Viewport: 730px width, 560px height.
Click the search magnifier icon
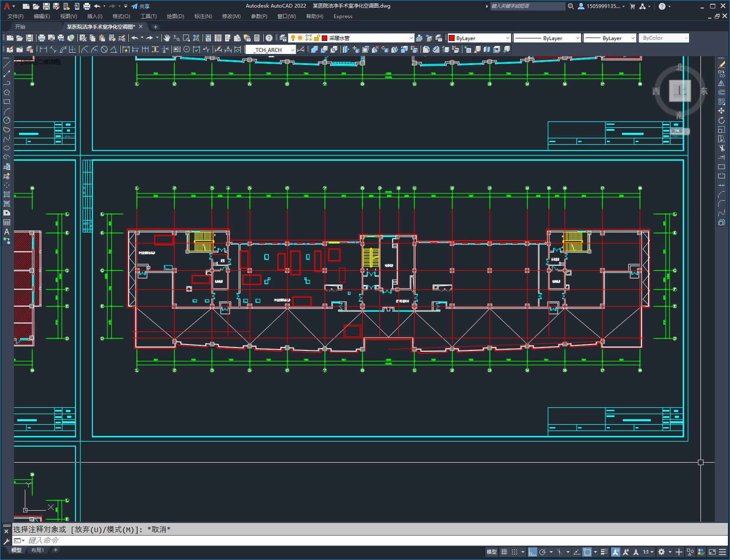point(571,6)
